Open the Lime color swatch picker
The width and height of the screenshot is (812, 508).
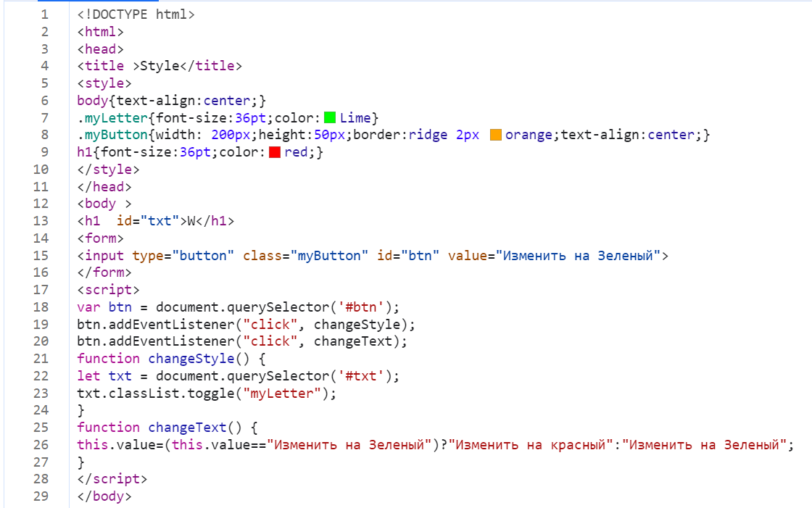pos(330,117)
